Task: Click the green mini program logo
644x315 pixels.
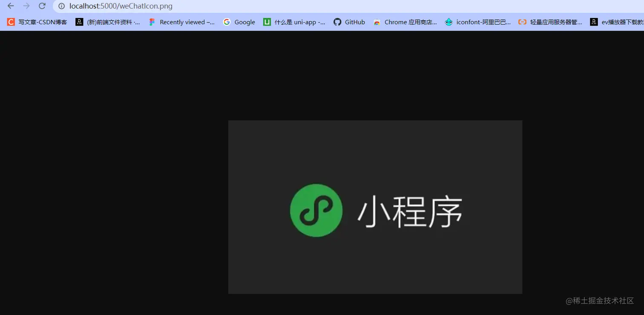Action: click(316, 210)
